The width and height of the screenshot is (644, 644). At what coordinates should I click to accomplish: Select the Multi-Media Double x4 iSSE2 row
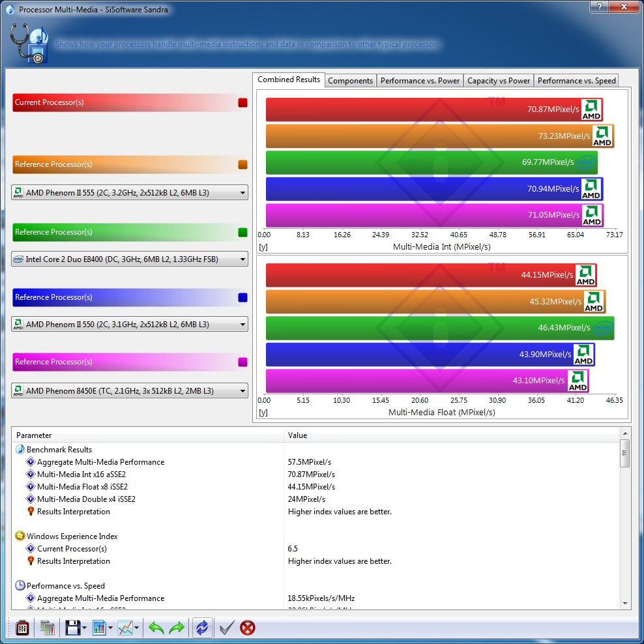[315, 499]
